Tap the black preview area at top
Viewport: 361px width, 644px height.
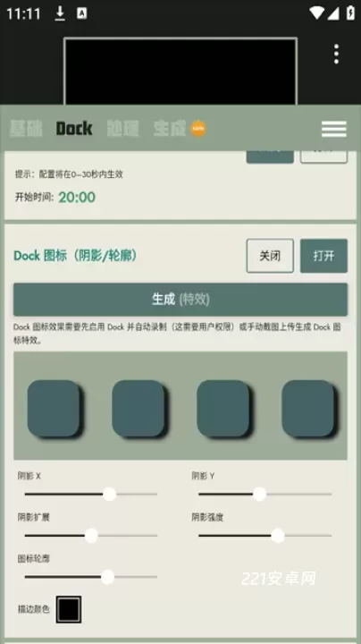point(180,72)
